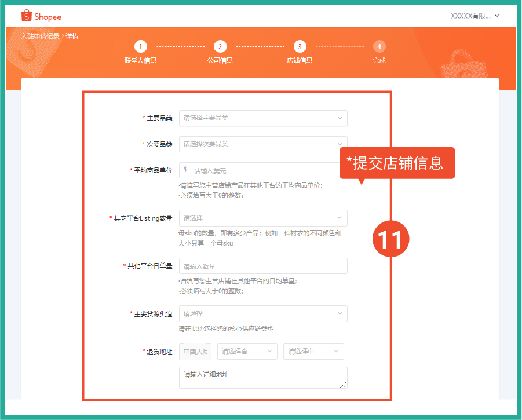Go to step 2 公司信息
The image size is (522, 420).
pyautogui.click(x=220, y=52)
